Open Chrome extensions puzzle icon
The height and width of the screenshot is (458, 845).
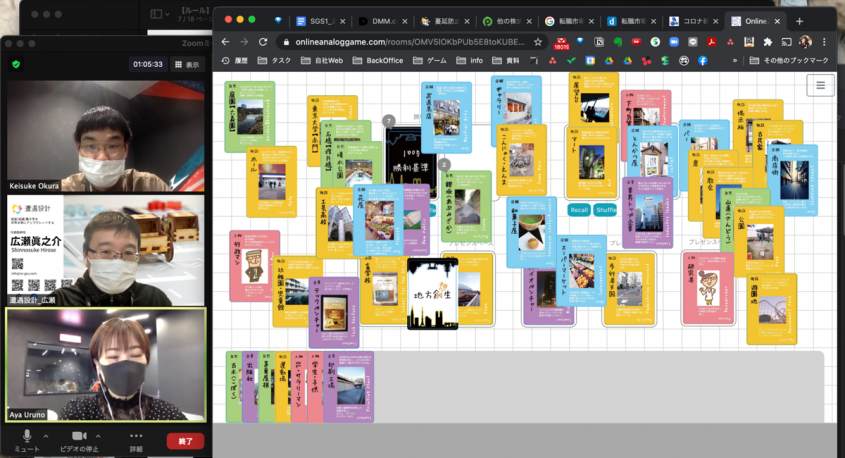coord(767,42)
